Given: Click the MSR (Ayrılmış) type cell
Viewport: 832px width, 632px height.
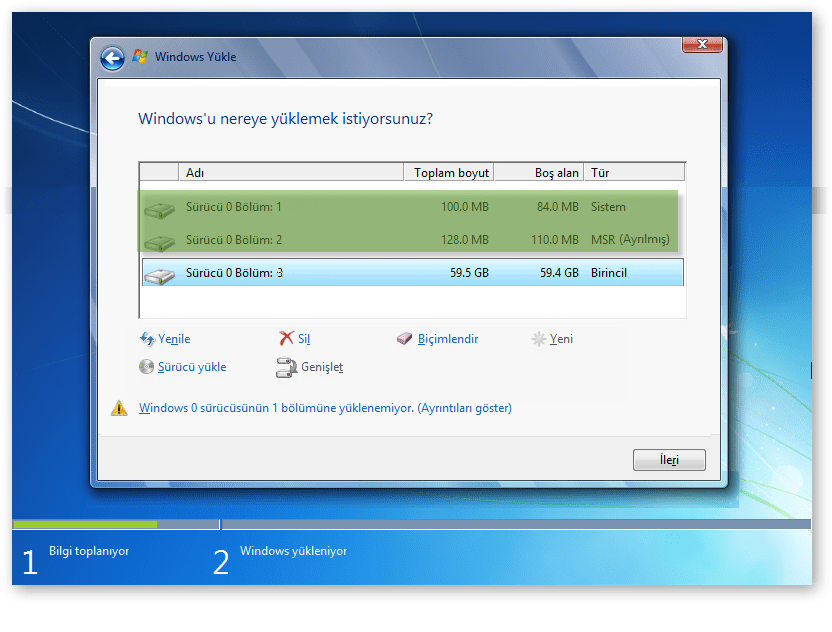Looking at the screenshot, I should coord(630,240).
